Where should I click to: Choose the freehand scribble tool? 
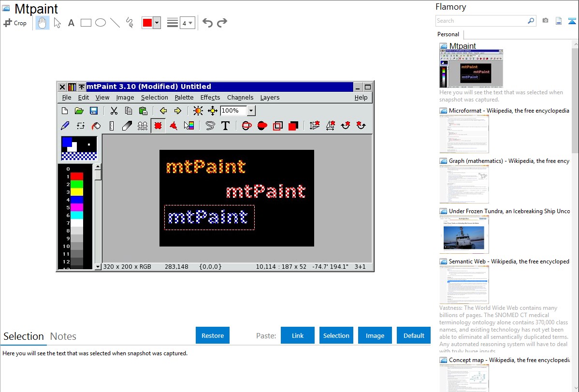(130, 23)
